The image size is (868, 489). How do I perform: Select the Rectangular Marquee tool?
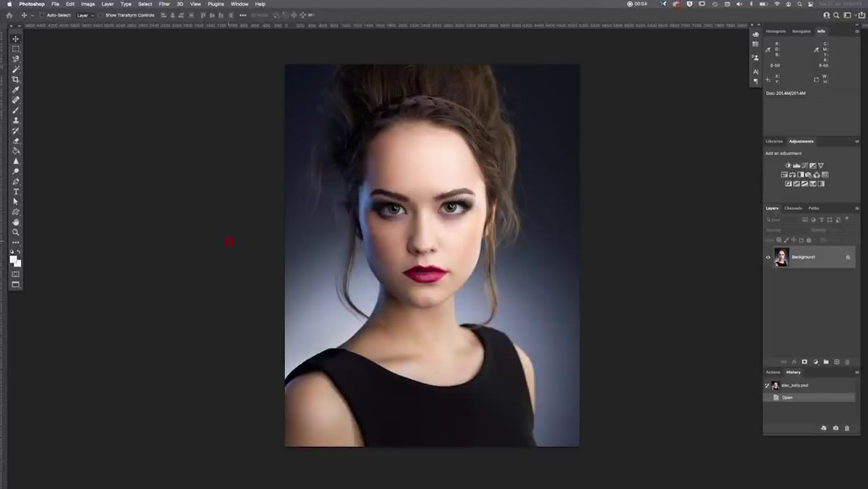pyautogui.click(x=16, y=49)
